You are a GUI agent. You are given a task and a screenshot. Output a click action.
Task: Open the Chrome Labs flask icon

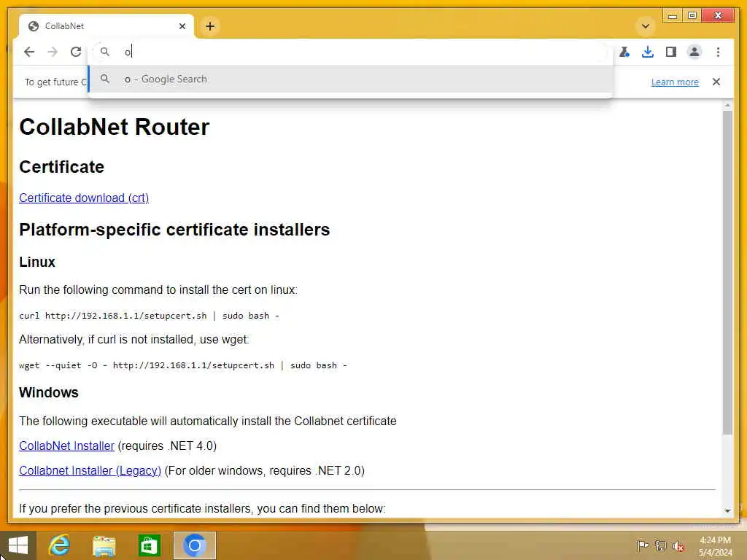624,52
